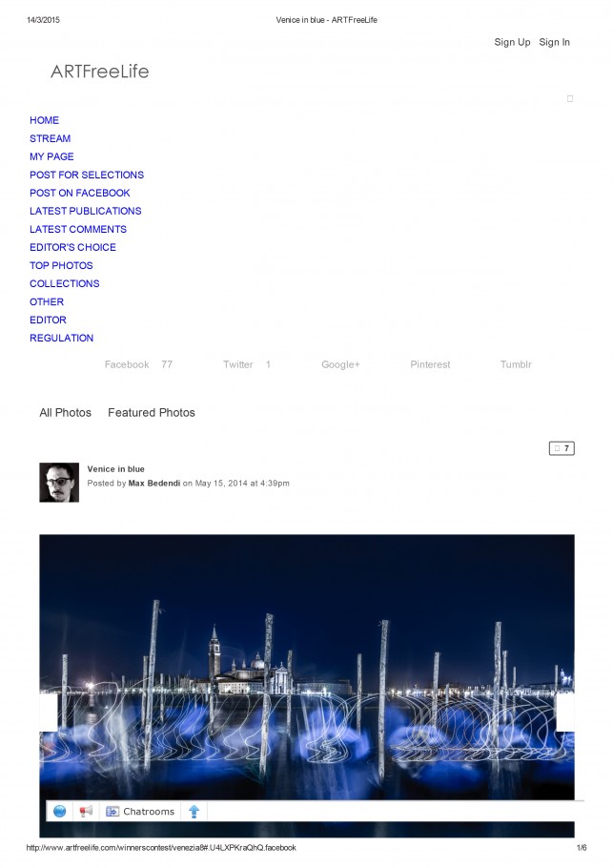Image resolution: width=613 pixels, height=868 pixels.
Task: Select the Featured Photos tab
Action: point(152,412)
